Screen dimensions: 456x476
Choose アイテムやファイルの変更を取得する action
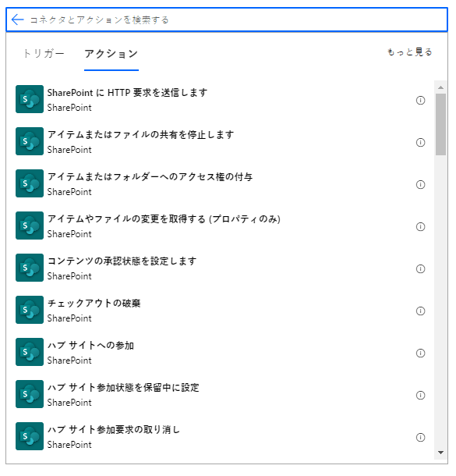(x=221, y=226)
